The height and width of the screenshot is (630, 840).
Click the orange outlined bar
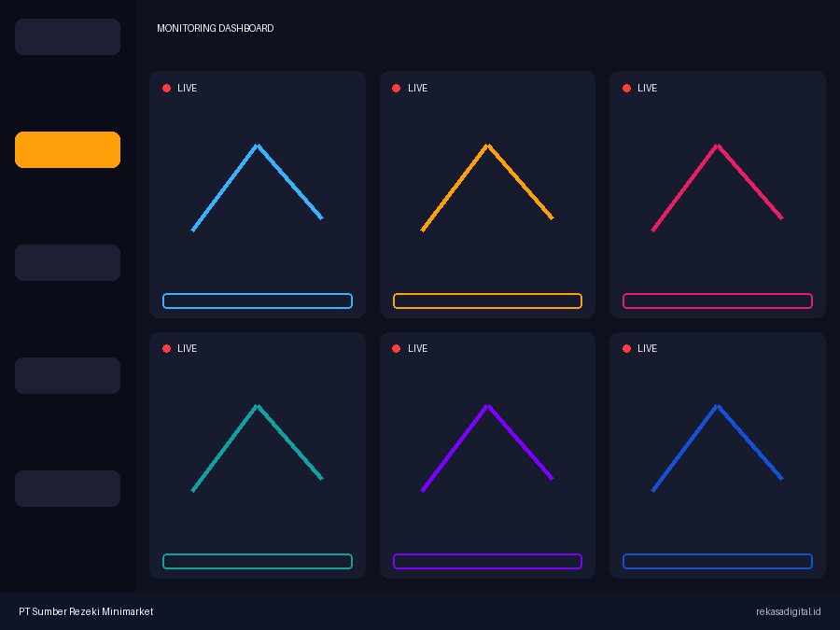487,301
